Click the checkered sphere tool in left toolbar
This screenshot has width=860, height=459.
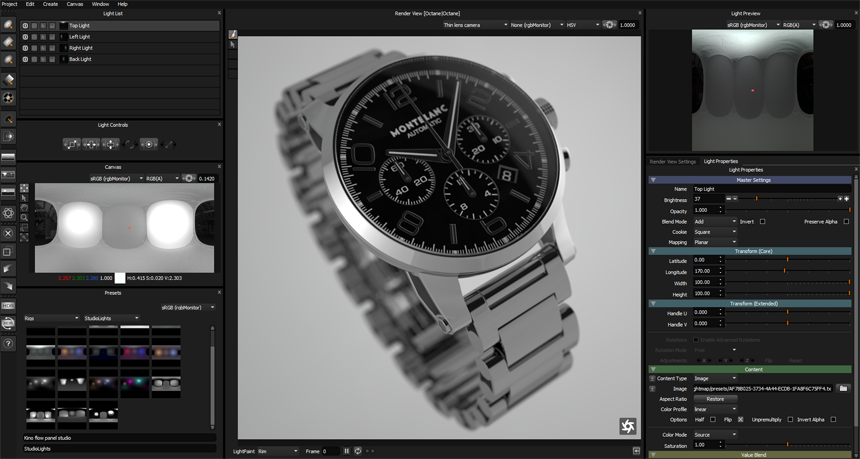pyautogui.click(x=8, y=98)
